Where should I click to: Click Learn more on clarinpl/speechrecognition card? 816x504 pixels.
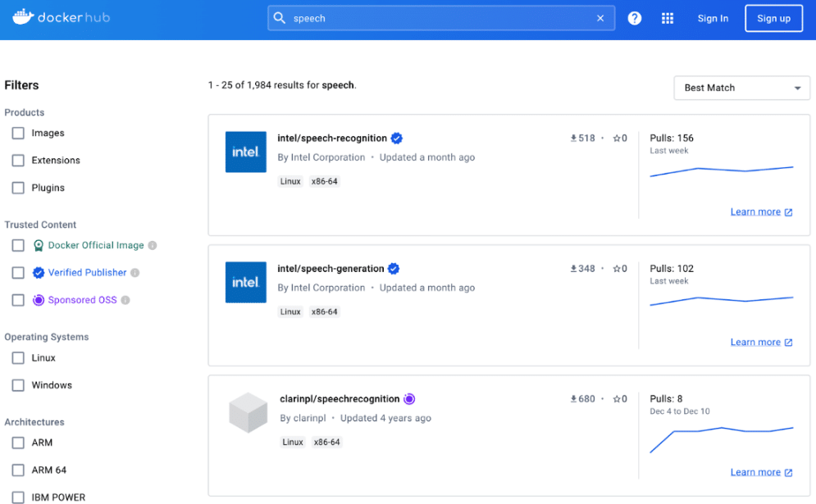[761, 472]
